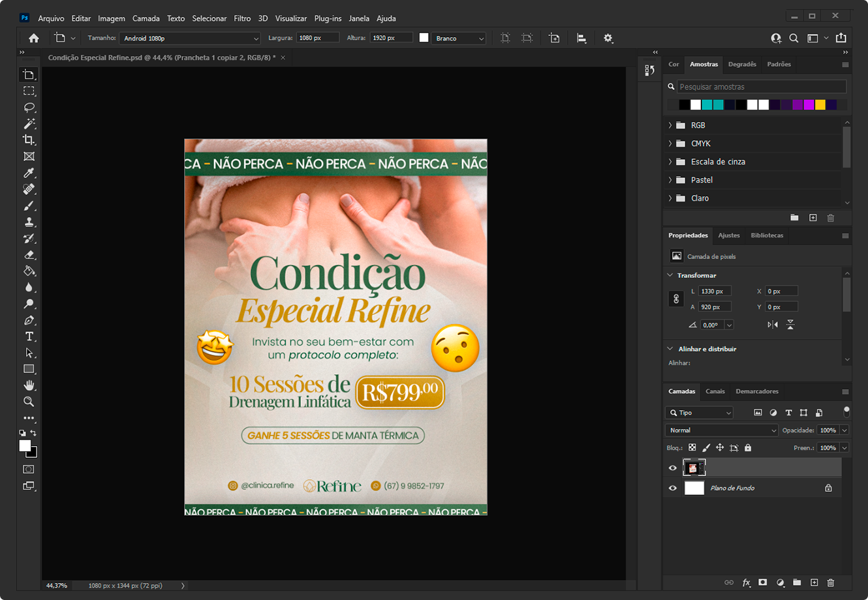
Task: Toggle the link width and height constraint
Action: coord(676,299)
